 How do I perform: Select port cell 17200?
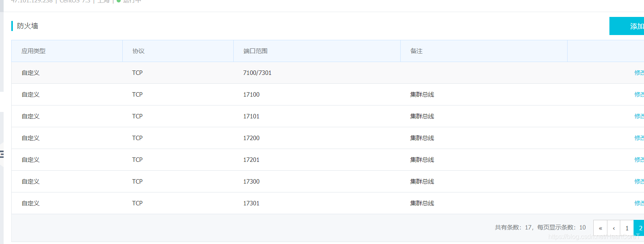[251, 138]
